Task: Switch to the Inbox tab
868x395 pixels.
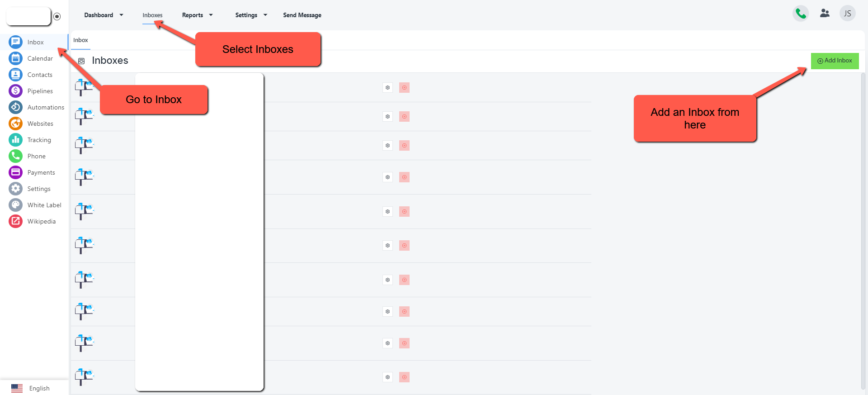Action: point(81,40)
